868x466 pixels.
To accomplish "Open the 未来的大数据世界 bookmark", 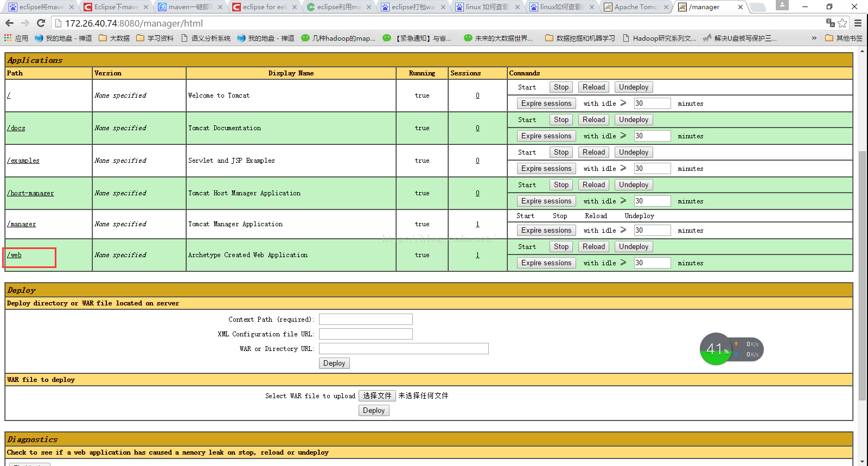I will (499, 38).
